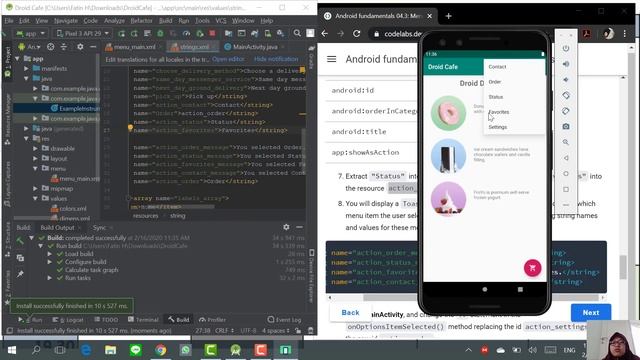The image size is (640, 360).
Task: Open Search Everywhere magnifier in Android Studio
Action: tap(297, 33)
